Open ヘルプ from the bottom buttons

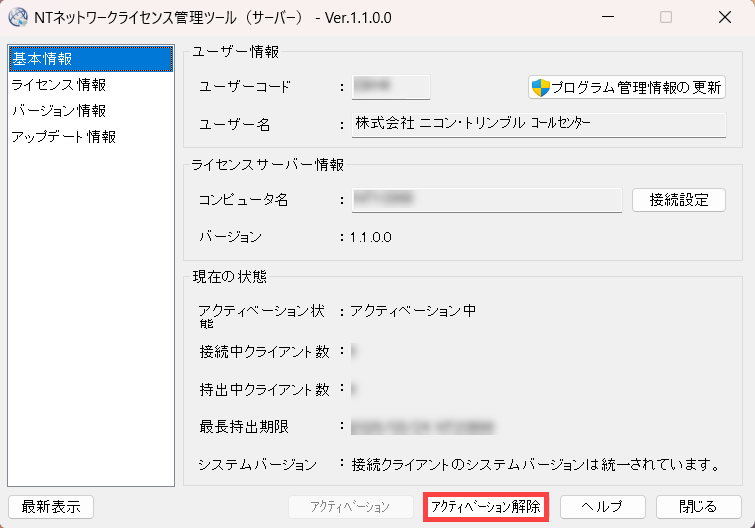[x=602, y=507]
